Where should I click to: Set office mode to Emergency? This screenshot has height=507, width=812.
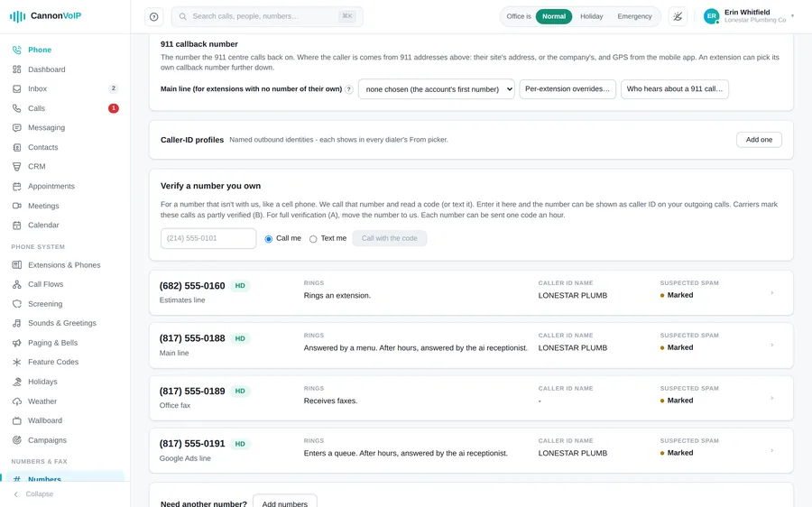click(x=634, y=16)
